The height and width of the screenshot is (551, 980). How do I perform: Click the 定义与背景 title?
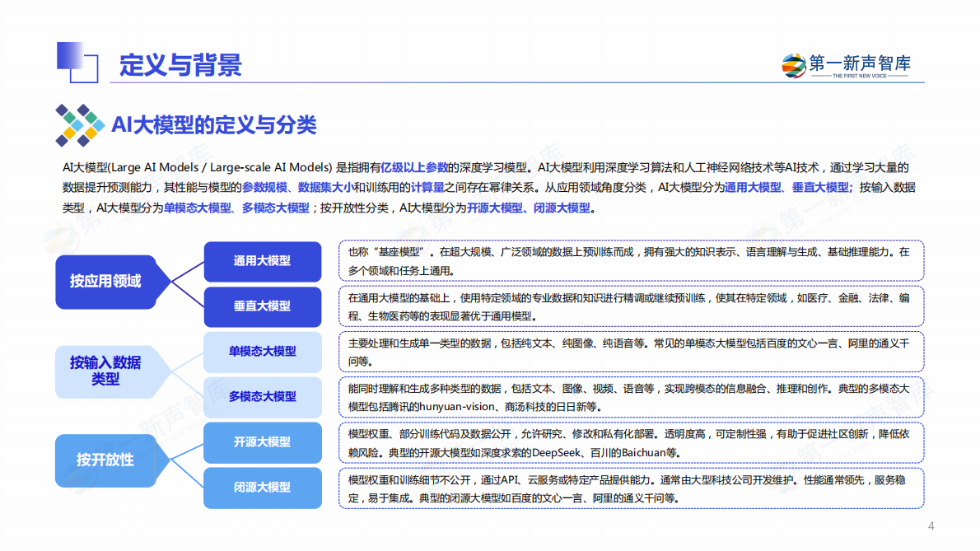[x=180, y=63]
